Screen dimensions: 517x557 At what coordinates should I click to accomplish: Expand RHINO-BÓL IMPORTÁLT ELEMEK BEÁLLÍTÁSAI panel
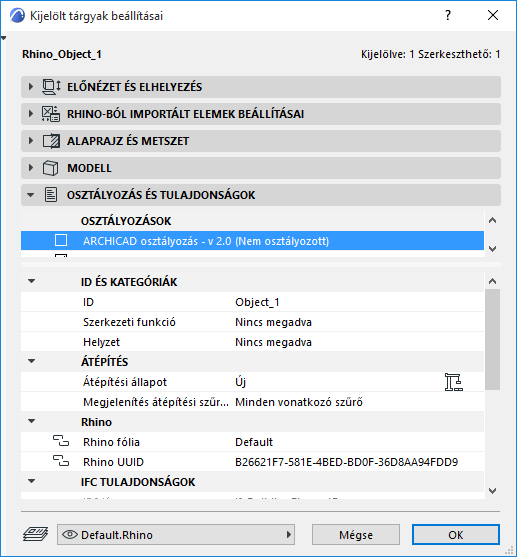tap(31, 114)
